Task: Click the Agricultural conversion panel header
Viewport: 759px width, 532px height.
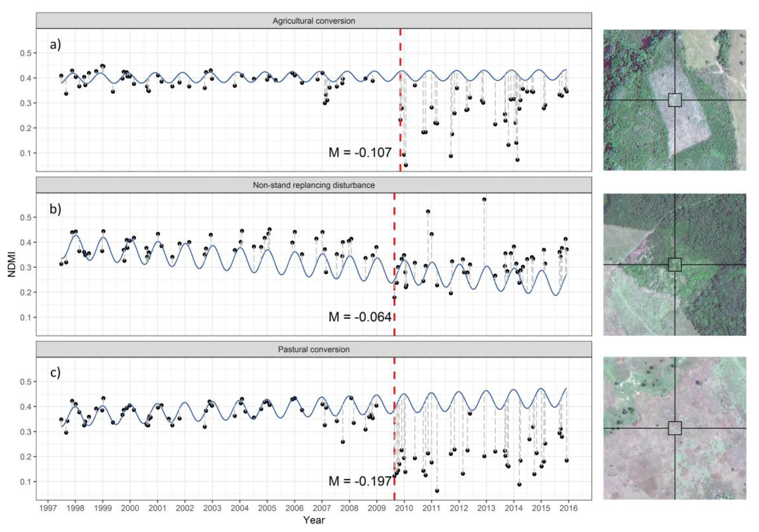Action: [x=314, y=20]
